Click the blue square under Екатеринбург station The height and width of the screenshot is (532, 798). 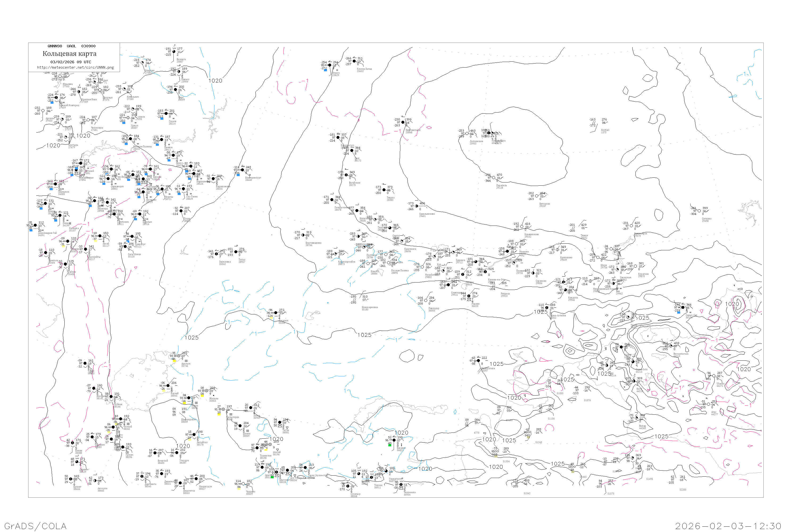tap(238, 175)
